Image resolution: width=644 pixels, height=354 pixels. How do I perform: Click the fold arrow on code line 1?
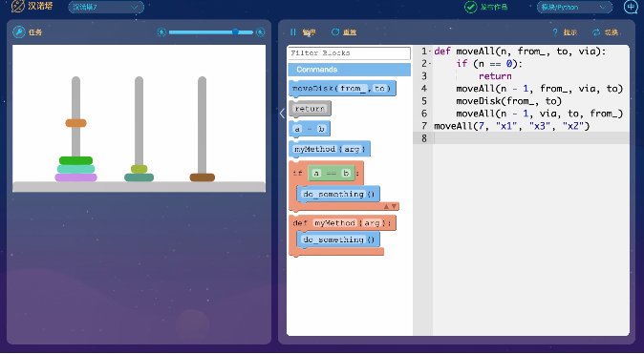tap(430, 52)
